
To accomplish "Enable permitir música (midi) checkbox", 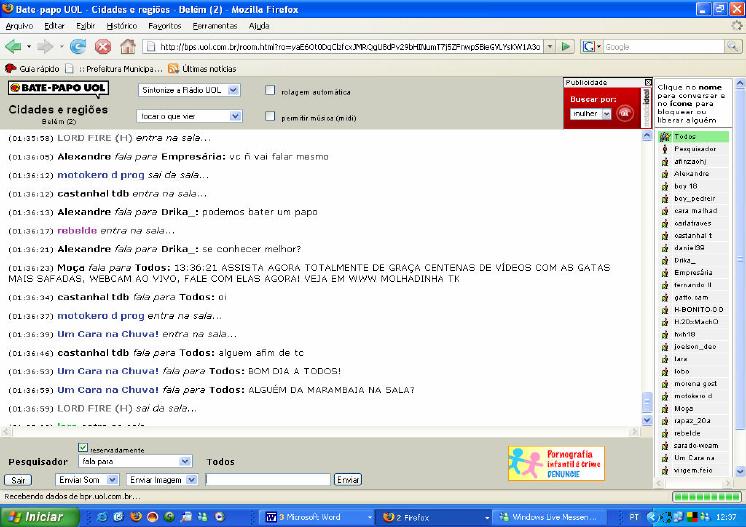I will (270, 116).
